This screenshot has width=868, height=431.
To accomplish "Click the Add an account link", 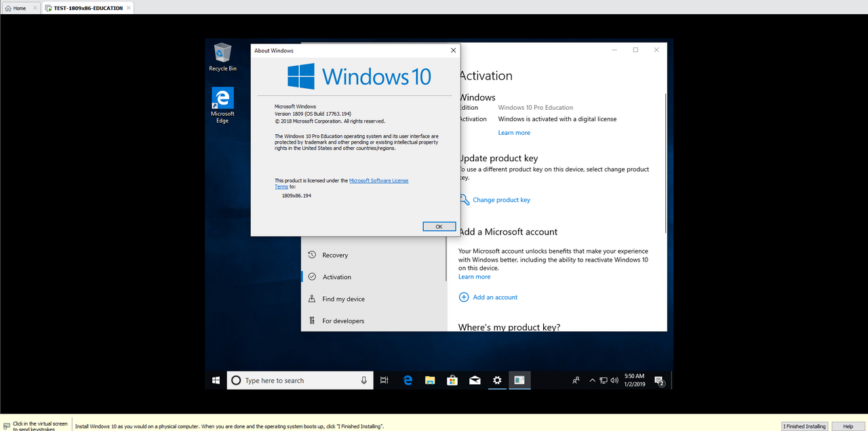I will click(495, 297).
